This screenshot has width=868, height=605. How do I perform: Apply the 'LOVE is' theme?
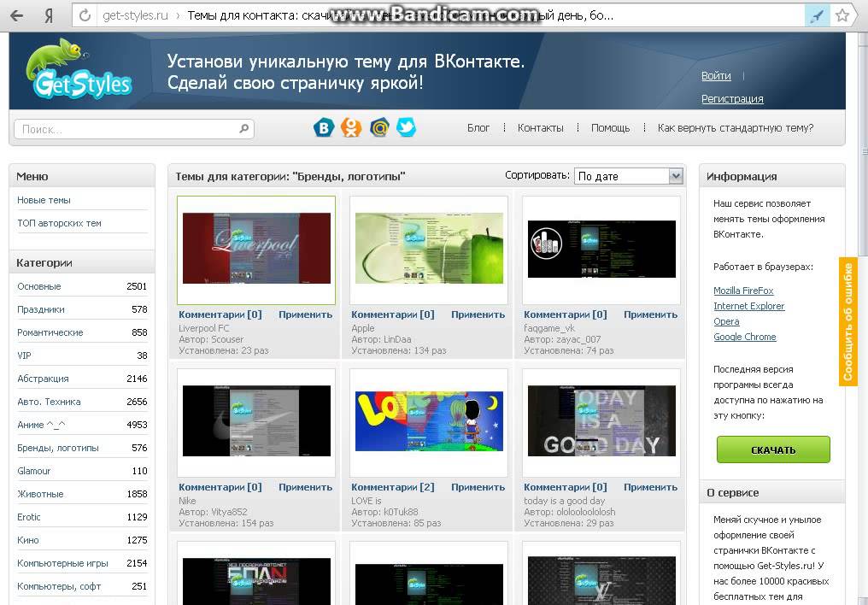click(x=478, y=487)
